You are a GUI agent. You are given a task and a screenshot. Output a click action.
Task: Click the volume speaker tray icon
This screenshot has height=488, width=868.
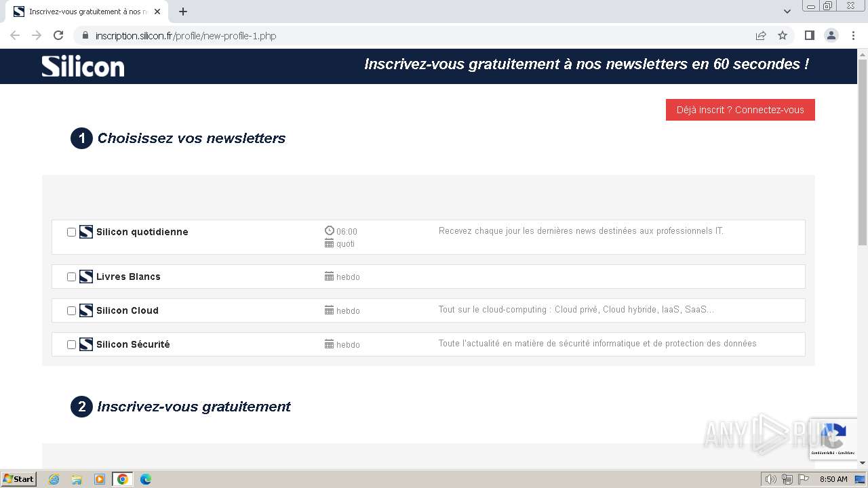(x=770, y=479)
